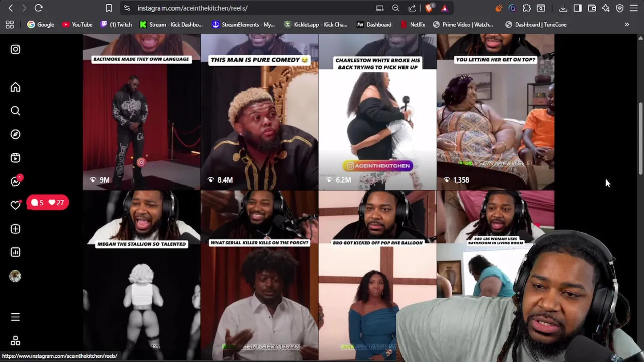Image resolution: width=644 pixels, height=362 pixels.
Task: Open the Charleston White reel
Action: tap(378, 112)
